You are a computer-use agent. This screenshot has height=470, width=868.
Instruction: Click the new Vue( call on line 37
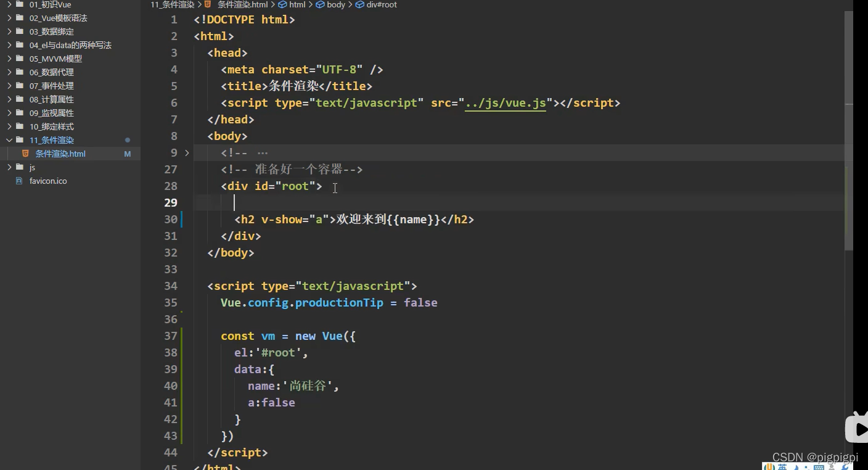[x=322, y=336]
